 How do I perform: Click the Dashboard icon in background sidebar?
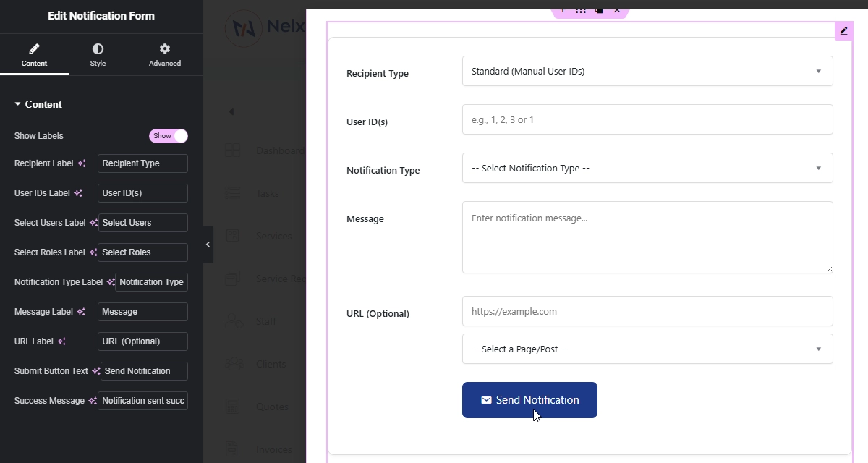[x=232, y=151]
